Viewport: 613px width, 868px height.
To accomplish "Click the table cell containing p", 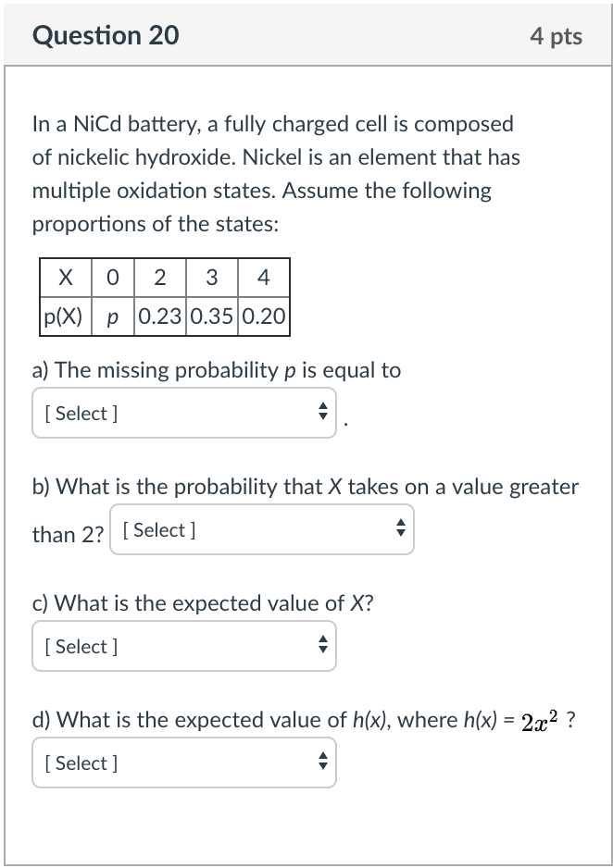I will pyautogui.click(x=113, y=315).
